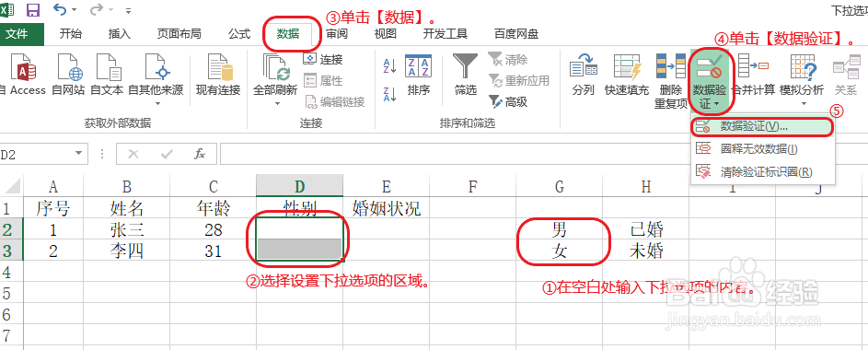Click cell H2 containing 已婚
This screenshot has width=868, height=350.
pyautogui.click(x=646, y=229)
